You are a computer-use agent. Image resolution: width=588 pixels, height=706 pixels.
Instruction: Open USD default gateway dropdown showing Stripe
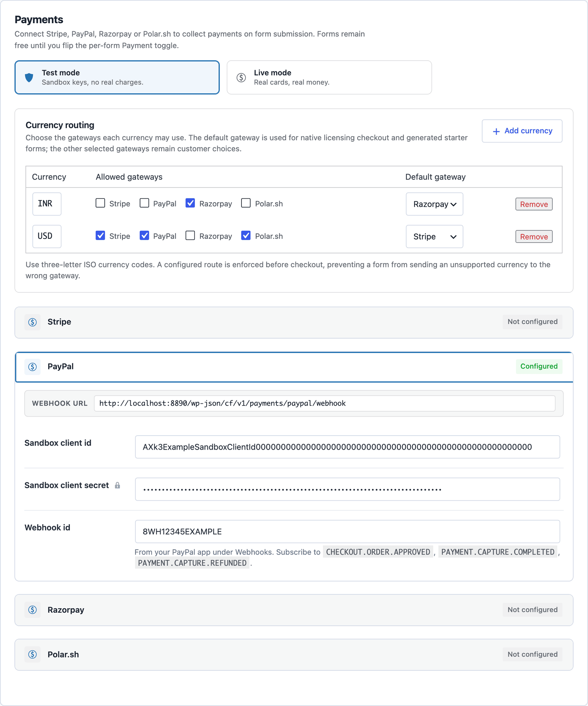[x=434, y=237]
